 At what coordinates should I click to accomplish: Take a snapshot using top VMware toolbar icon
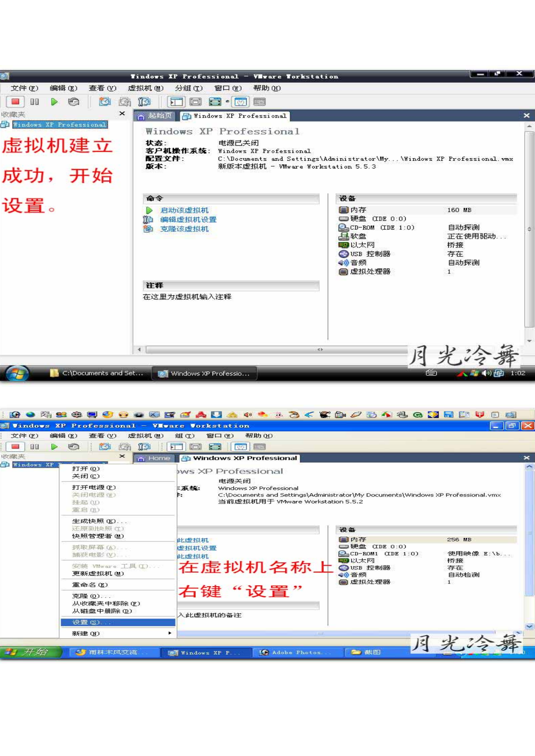click(x=105, y=102)
